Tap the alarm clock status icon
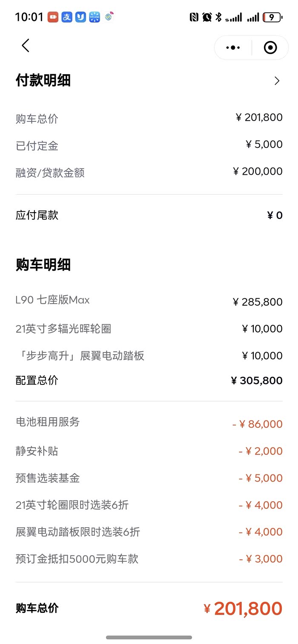 (207, 17)
